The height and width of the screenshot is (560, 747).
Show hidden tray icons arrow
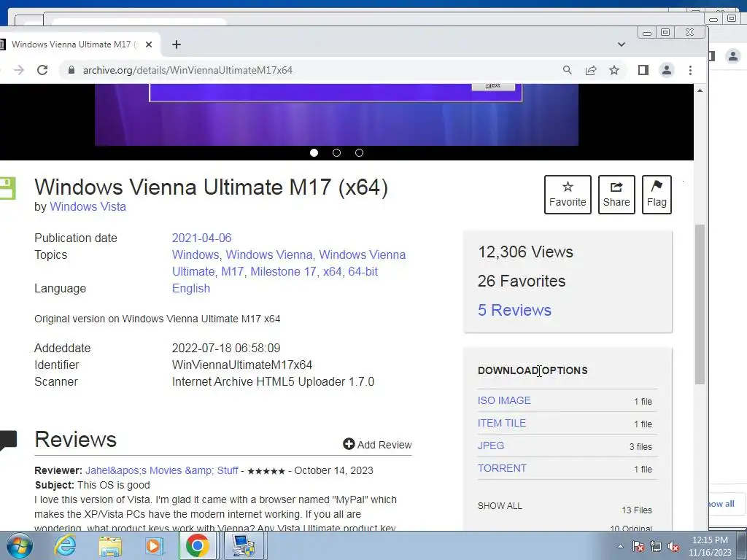click(x=620, y=546)
